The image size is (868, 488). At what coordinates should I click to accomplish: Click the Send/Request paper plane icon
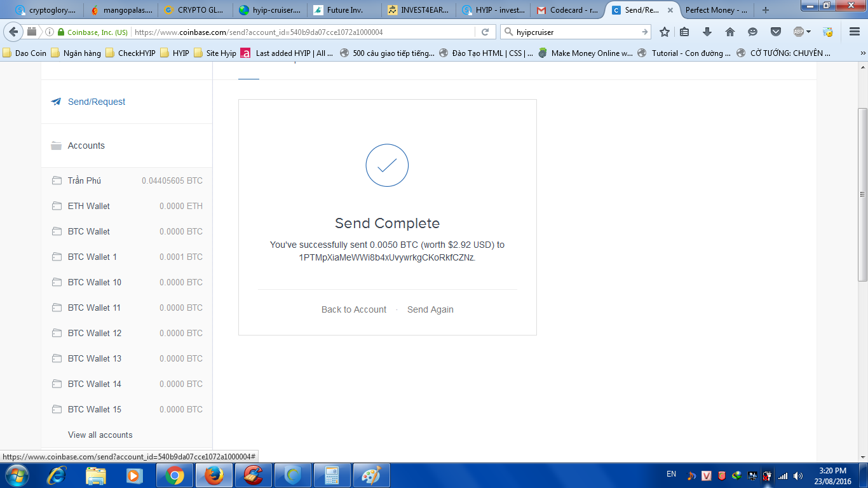pyautogui.click(x=57, y=102)
